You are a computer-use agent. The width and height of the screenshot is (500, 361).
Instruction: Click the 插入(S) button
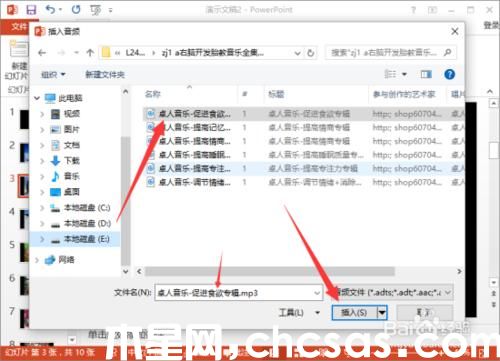point(354,312)
